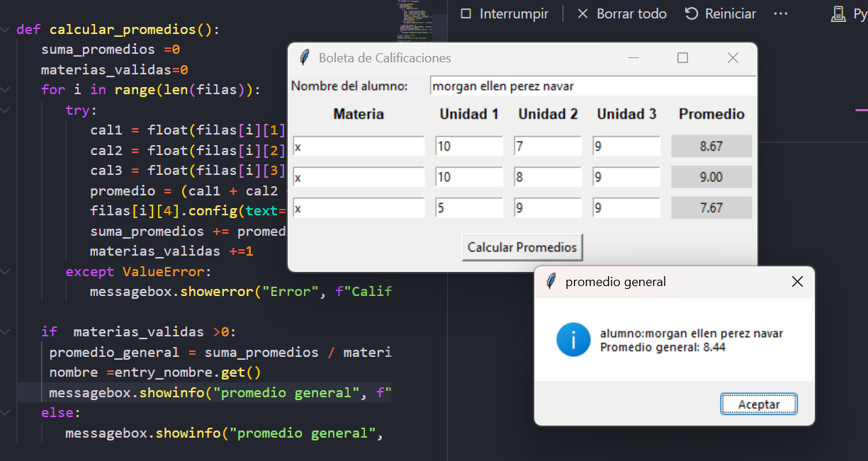Click the Python kernel icon
The height and width of the screenshot is (461, 868).
point(839,13)
